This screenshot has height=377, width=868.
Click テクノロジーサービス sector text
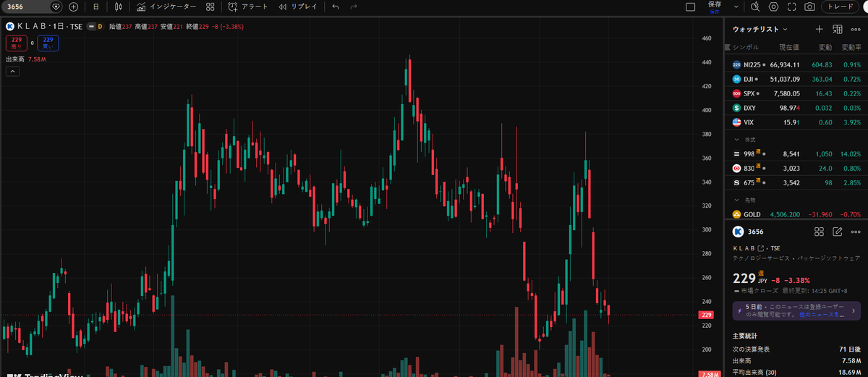(x=762, y=258)
